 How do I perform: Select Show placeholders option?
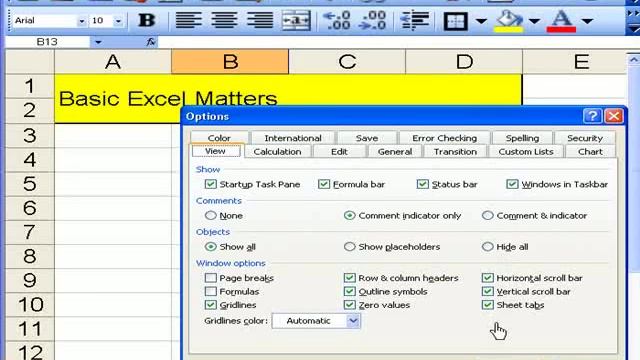coord(349,247)
